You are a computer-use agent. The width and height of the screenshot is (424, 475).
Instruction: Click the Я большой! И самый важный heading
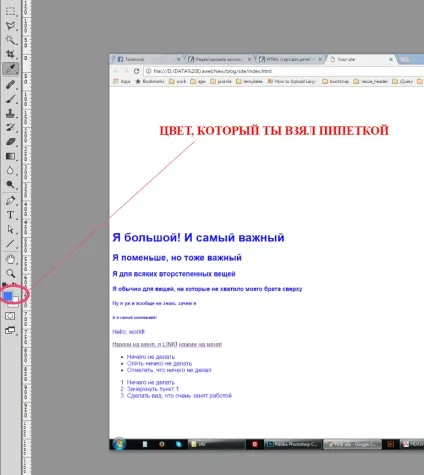coord(198,238)
